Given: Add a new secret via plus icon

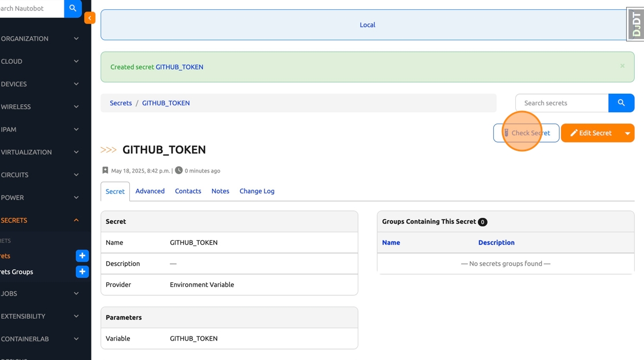Looking at the screenshot, I should (82, 256).
